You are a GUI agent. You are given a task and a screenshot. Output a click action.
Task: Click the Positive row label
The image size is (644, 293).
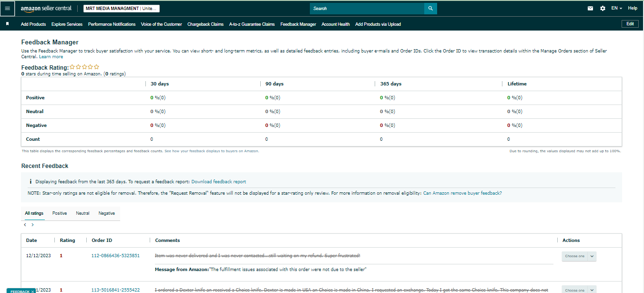35,98
